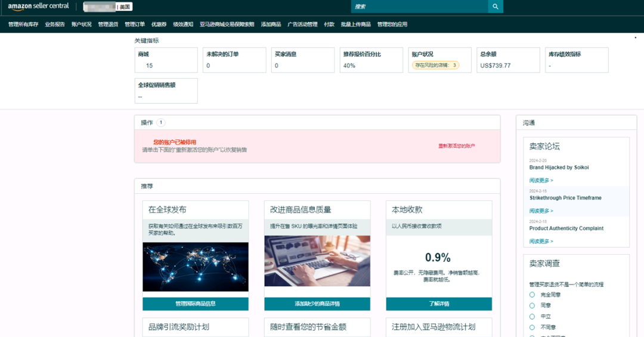Open the 品牌引流奖励计划 card
This screenshot has width=644, height=337.
pos(196,327)
